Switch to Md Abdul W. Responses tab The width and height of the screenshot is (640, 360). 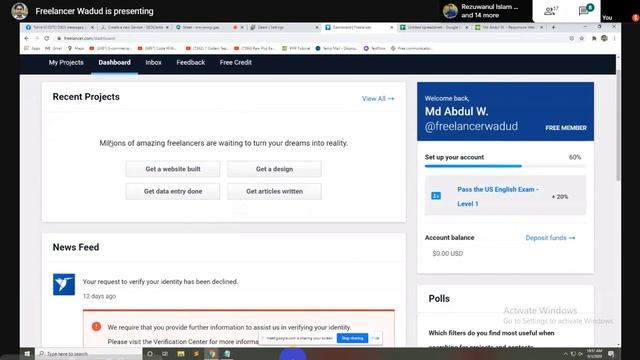(509, 27)
